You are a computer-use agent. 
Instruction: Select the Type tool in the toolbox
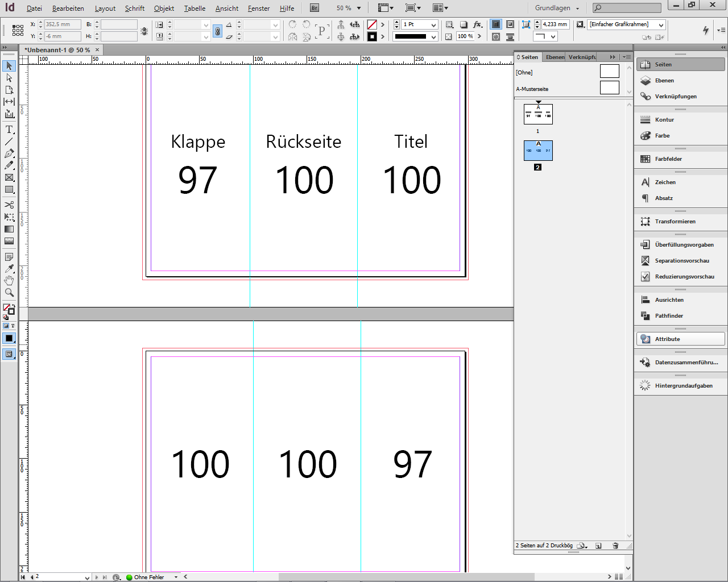coord(9,130)
